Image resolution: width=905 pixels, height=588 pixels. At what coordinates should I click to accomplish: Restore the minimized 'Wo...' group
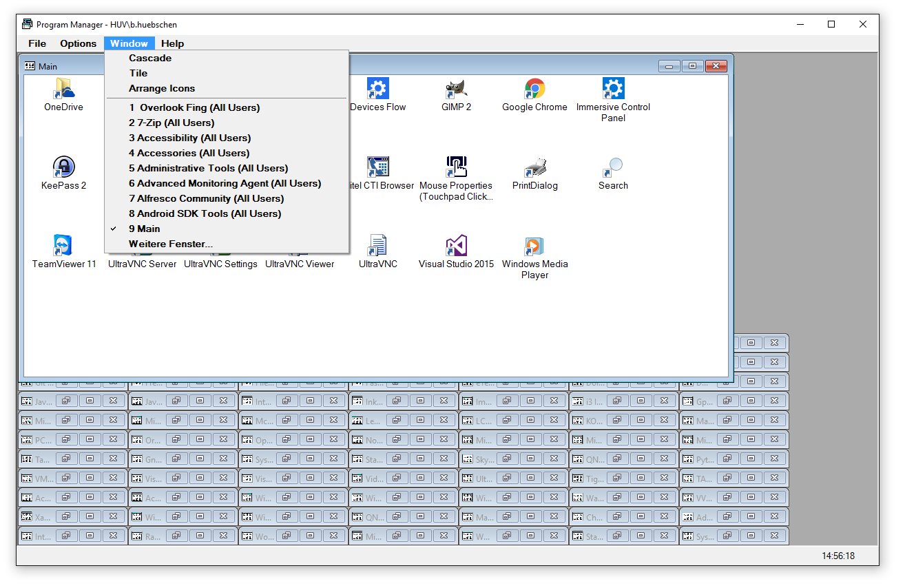click(x=287, y=536)
